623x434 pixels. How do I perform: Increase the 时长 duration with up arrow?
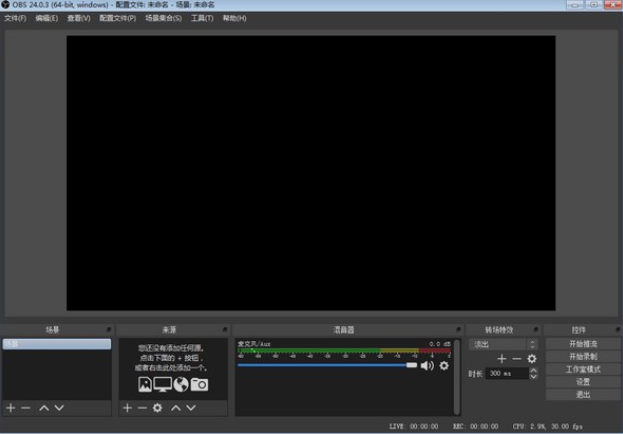point(534,370)
